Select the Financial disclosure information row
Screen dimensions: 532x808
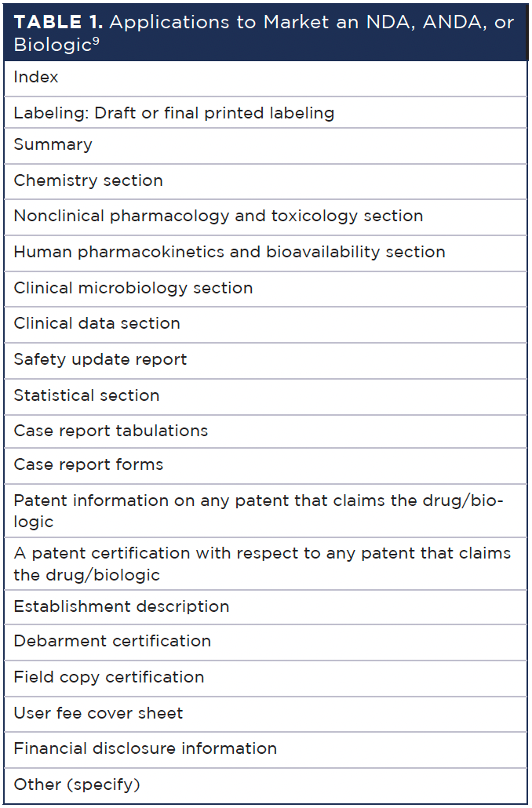click(x=265, y=750)
